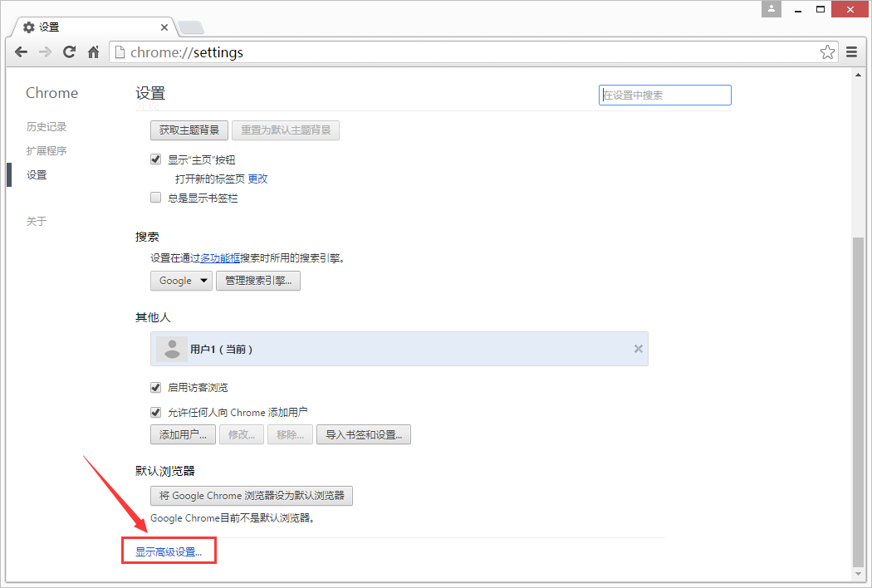The width and height of the screenshot is (872, 588).
Task: Close the 设置 tab
Action: click(164, 27)
